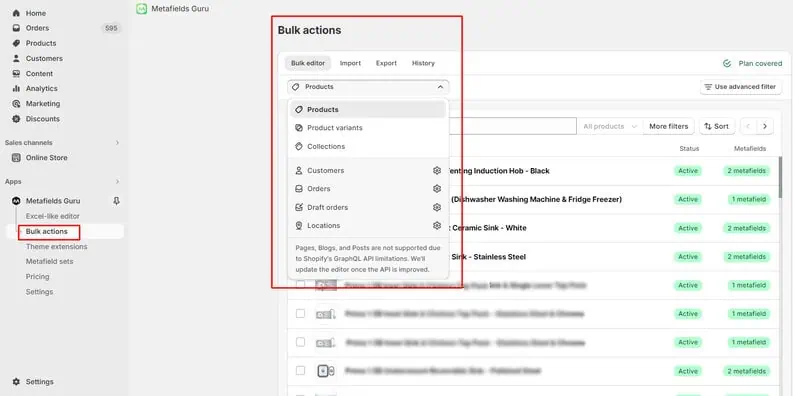793x396 pixels.
Task: Expand the Sales channels section chevron
Action: click(x=117, y=143)
